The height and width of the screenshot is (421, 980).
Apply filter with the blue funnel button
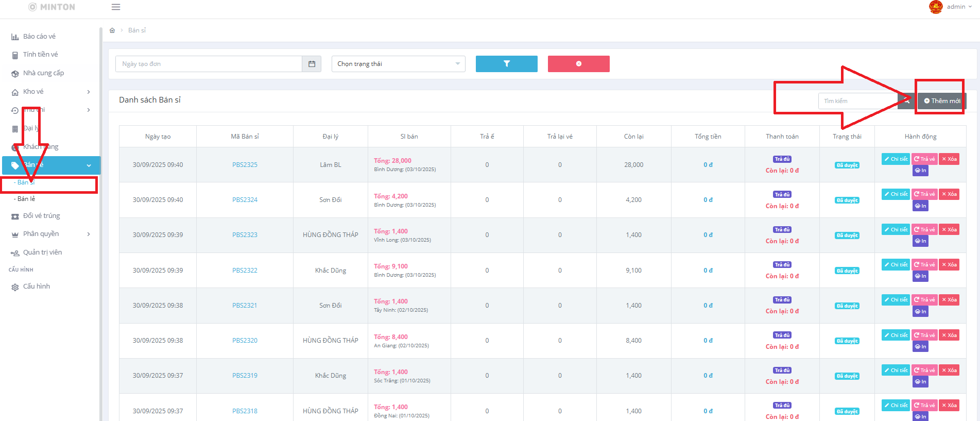pyautogui.click(x=506, y=64)
